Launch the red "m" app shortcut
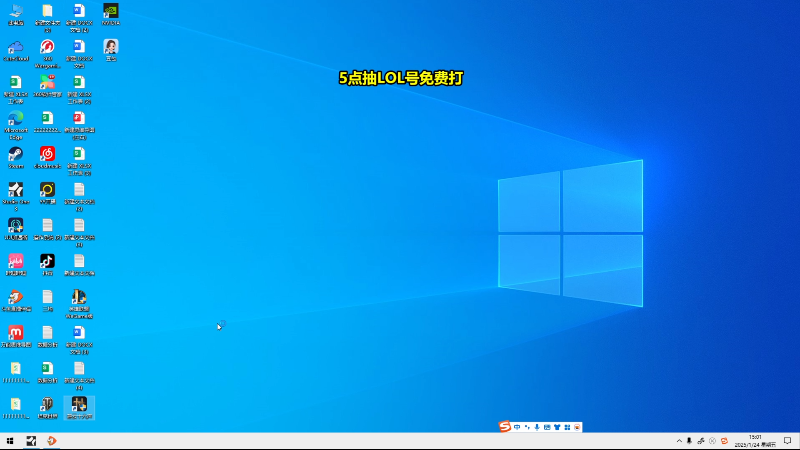This screenshot has height=450, width=800. [x=16, y=336]
